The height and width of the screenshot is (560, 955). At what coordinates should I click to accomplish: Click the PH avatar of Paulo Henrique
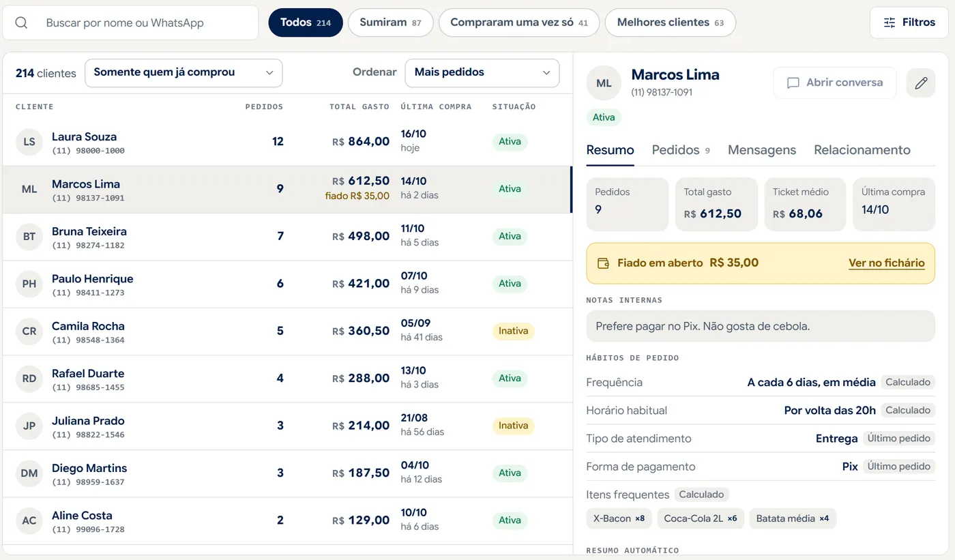(29, 284)
